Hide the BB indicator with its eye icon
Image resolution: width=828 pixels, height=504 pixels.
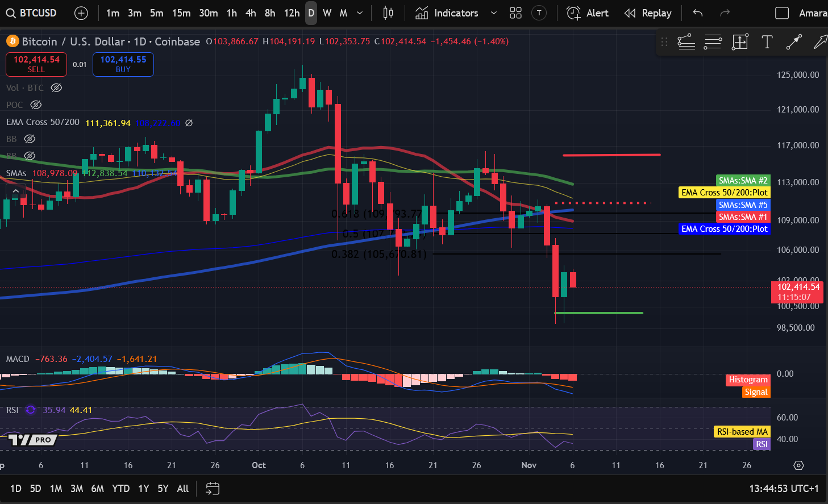coord(29,139)
